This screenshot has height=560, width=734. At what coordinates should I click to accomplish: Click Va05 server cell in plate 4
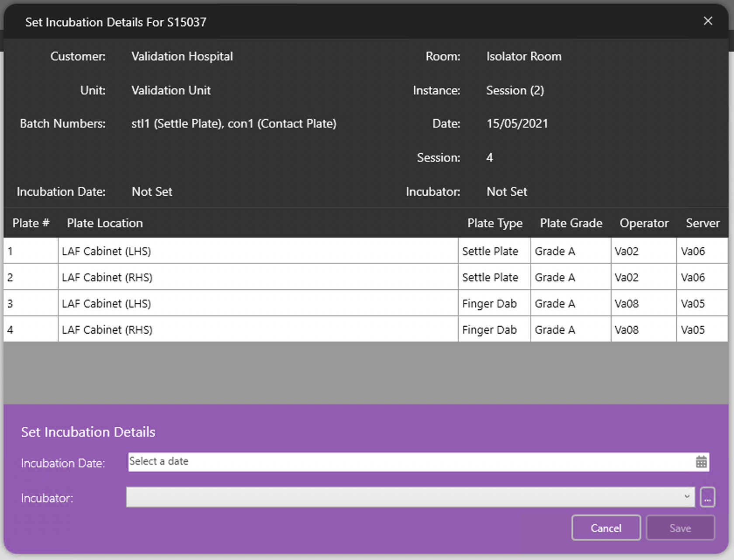pos(692,330)
